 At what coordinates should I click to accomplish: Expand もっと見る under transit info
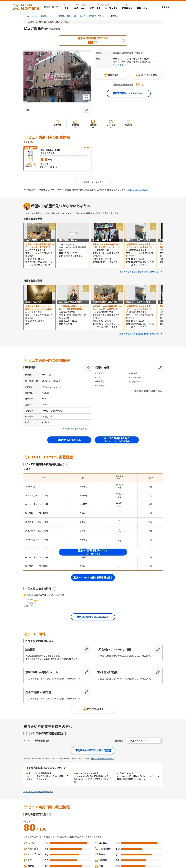(120, 65)
